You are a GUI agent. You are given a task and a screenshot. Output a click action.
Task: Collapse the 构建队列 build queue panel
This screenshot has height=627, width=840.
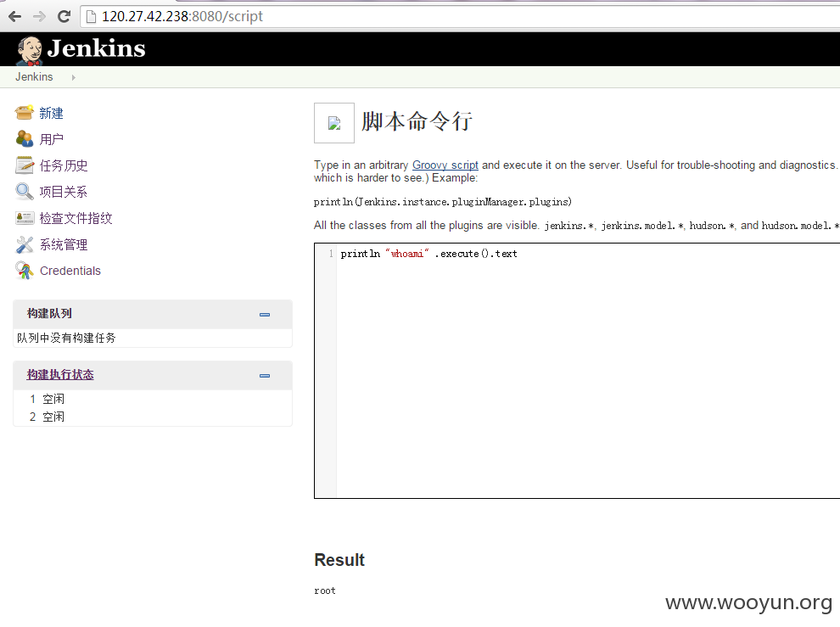point(265,315)
